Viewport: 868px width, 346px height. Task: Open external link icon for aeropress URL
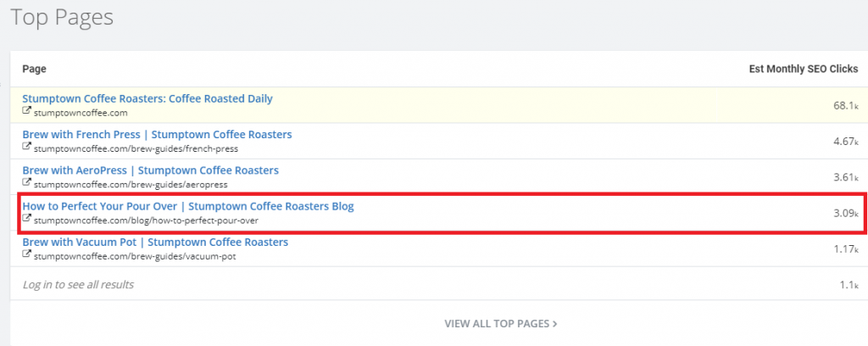pos(26,182)
